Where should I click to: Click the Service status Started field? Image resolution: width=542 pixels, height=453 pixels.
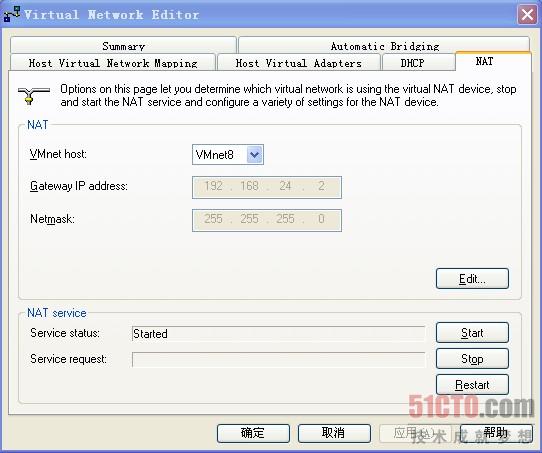tap(278, 333)
